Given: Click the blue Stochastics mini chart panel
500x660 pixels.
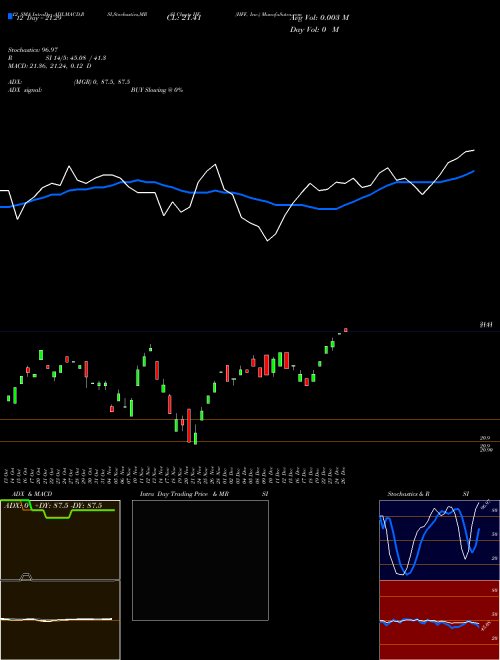Looking at the screenshot, I should 439,540.
